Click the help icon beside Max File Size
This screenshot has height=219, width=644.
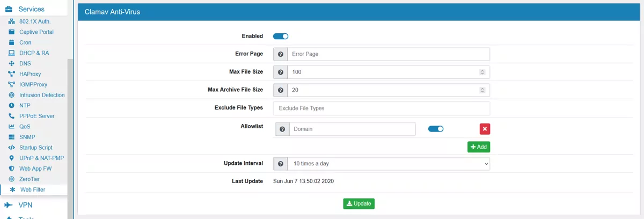coord(280,72)
